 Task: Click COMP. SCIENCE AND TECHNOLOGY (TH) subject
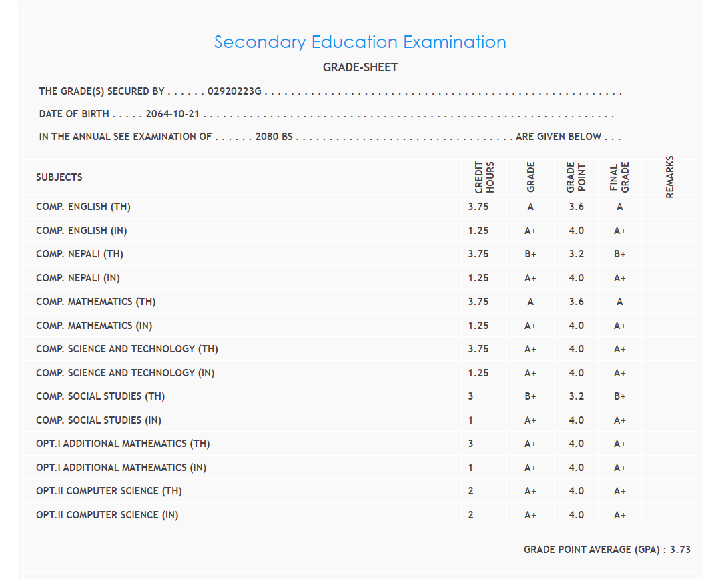[127, 349]
